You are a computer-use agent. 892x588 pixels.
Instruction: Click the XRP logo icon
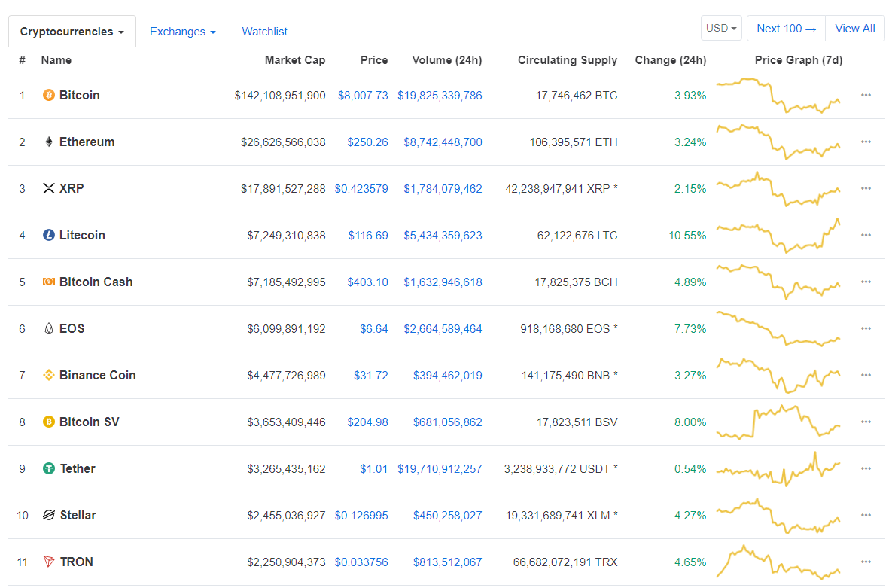click(49, 188)
